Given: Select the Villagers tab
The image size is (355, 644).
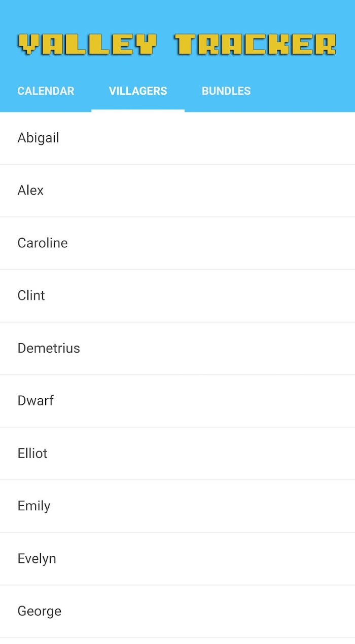Looking at the screenshot, I should pos(138,91).
